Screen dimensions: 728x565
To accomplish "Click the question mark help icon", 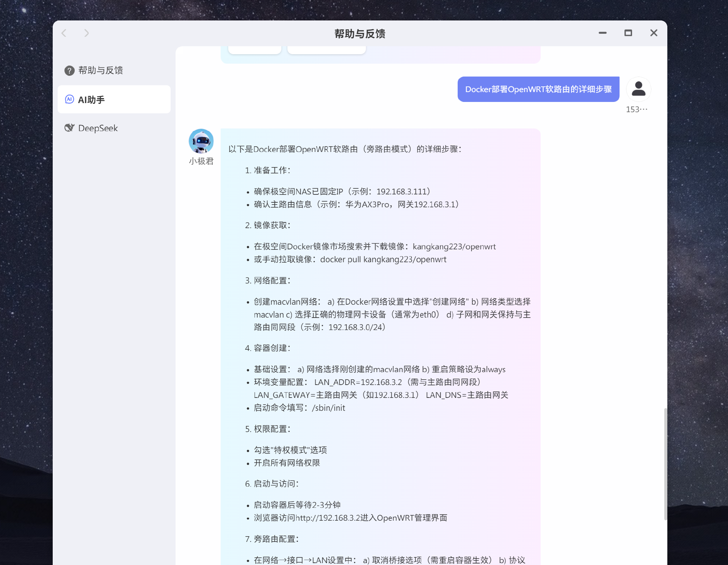I will pyautogui.click(x=69, y=70).
